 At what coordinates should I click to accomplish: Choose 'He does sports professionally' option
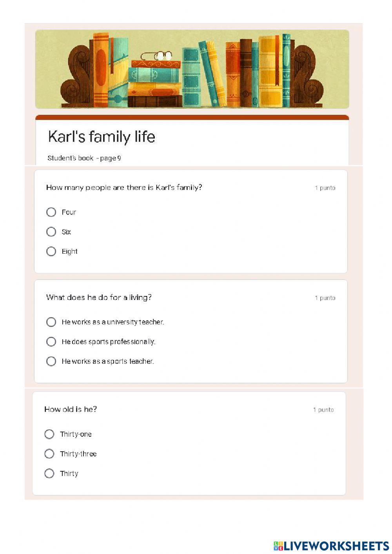pos(51,341)
